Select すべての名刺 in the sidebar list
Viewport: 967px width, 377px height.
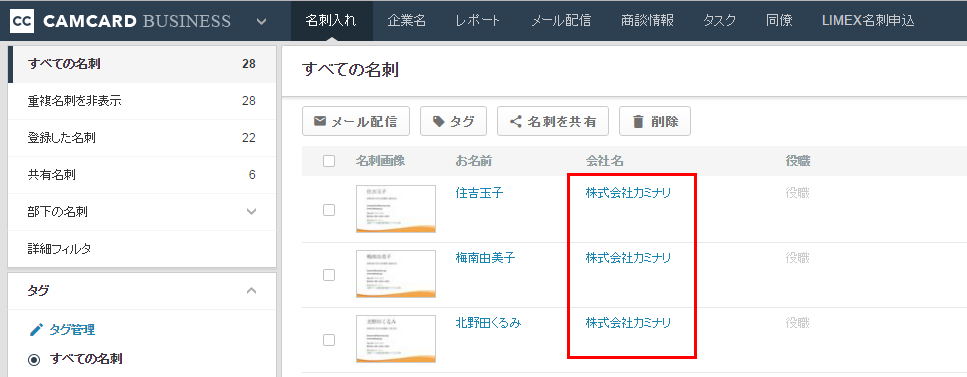142,64
